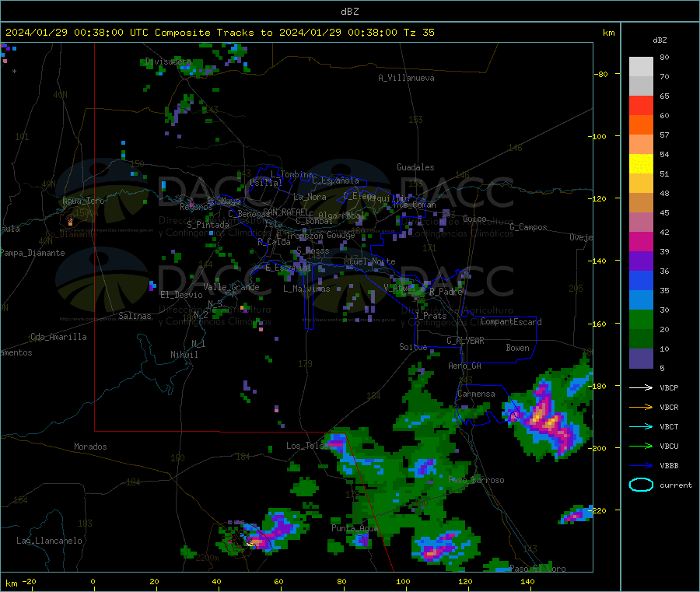This screenshot has height=592, width=700.
Task: Click the 'Paso_Barroso' place label
Action: coord(476,481)
